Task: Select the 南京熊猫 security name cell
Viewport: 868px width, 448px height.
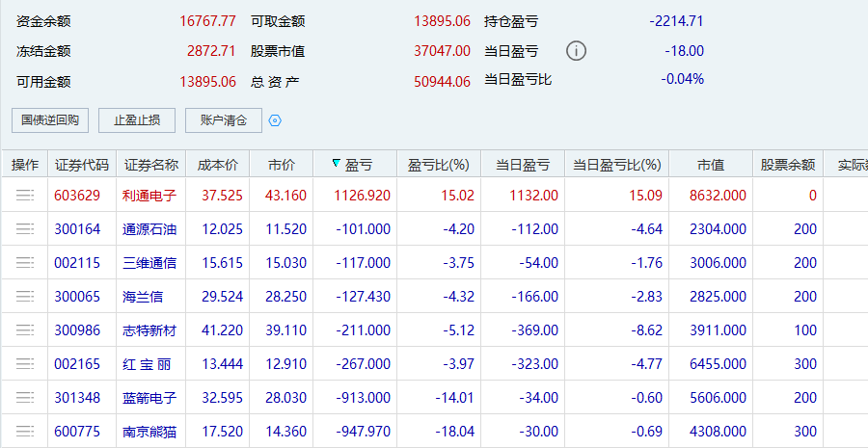Action: 149,432
